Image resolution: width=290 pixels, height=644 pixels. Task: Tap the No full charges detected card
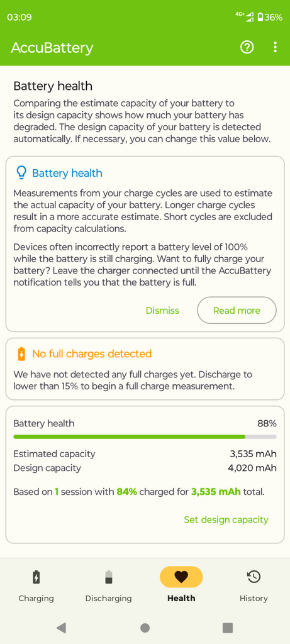[x=145, y=369]
